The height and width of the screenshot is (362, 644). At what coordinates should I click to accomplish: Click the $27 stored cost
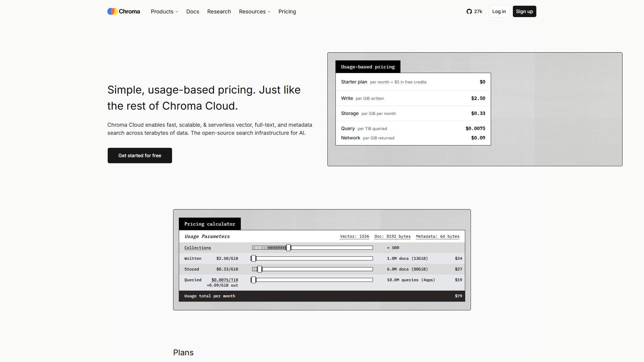click(x=459, y=269)
